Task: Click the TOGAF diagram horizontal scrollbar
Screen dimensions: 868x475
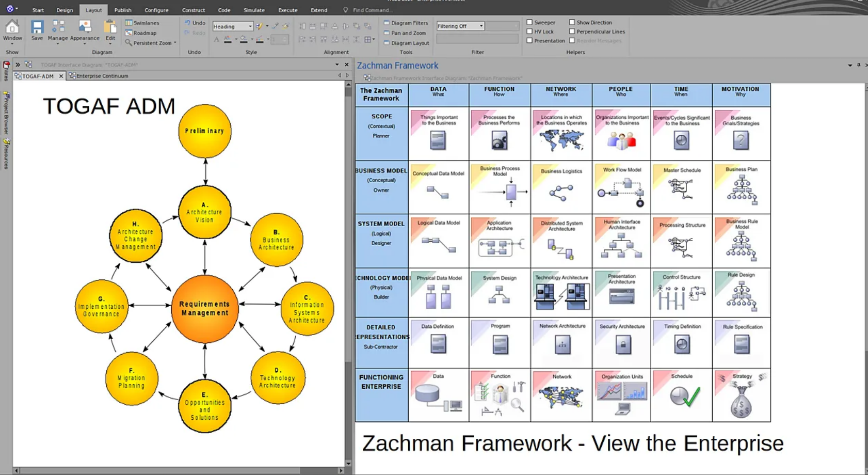Action: [179, 470]
